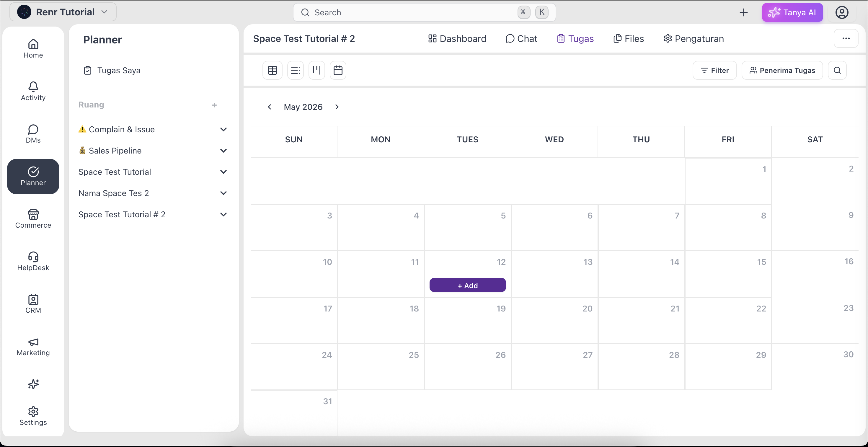
Task: Select calendar day 26
Action: click(467, 367)
